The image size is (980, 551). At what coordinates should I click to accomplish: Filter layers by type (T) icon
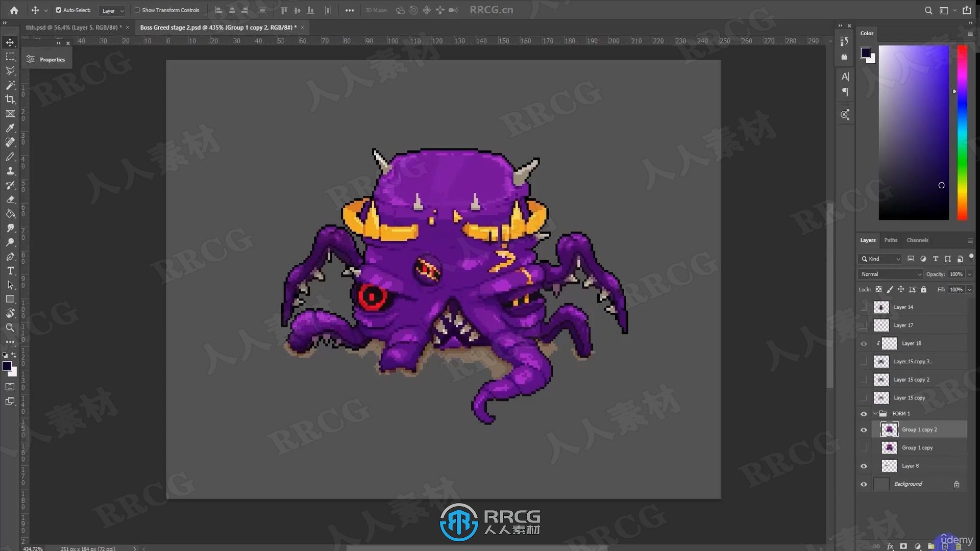coord(935,259)
